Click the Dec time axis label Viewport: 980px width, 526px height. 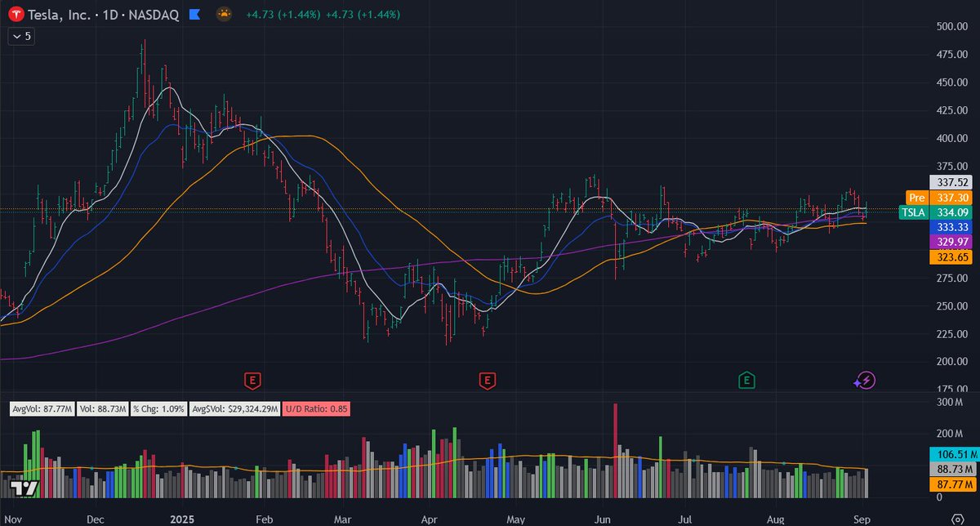click(x=95, y=519)
